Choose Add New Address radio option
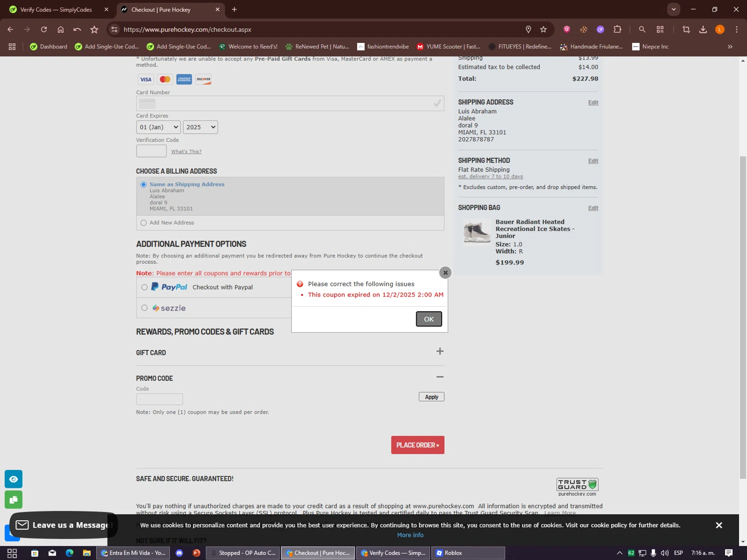The width and height of the screenshot is (747, 560). pos(143,223)
